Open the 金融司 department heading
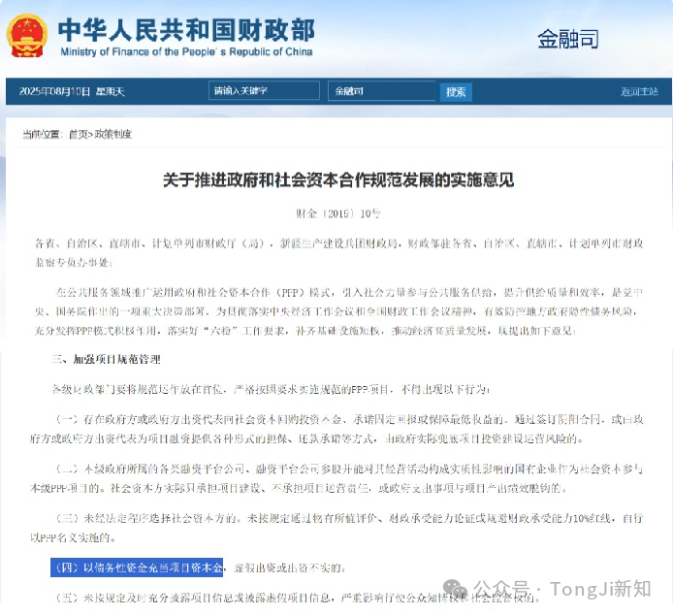 tap(568, 39)
